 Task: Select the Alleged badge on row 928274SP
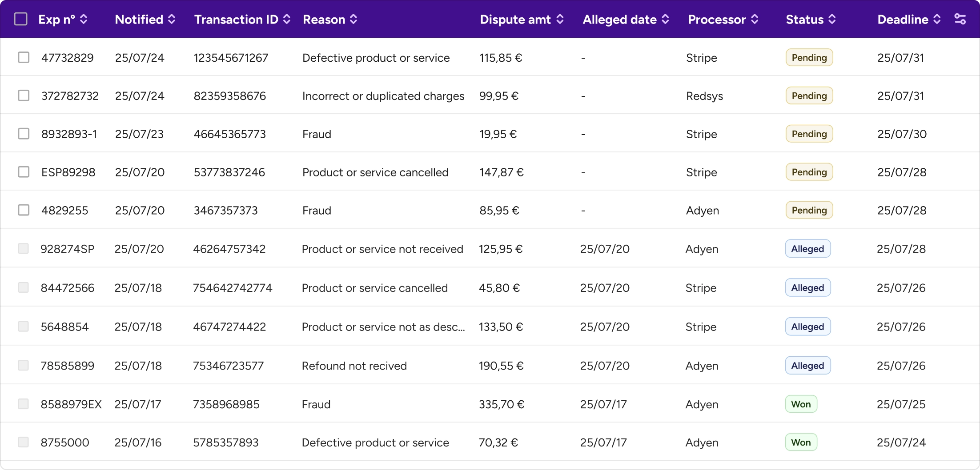point(807,249)
